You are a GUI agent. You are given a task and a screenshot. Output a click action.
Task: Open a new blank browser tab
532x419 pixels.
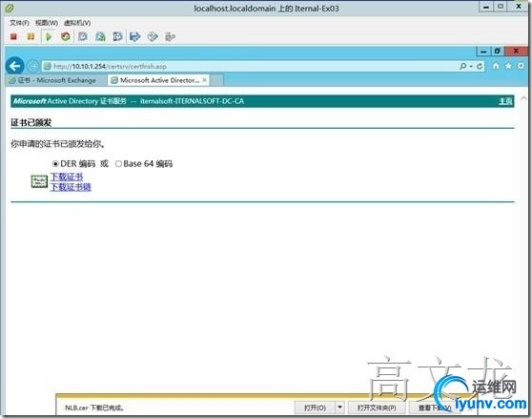click(216, 80)
